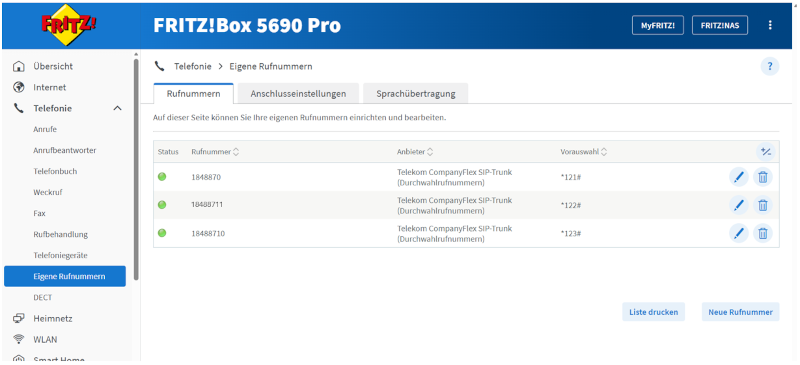Click the Heimnetz monitor icon
This screenshot has width=800, height=365.
pyautogui.click(x=18, y=319)
